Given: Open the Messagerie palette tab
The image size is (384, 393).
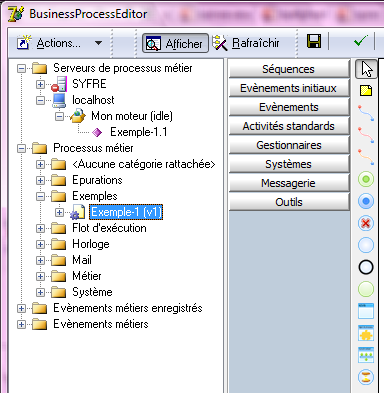Looking at the screenshot, I should pos(289,183).
